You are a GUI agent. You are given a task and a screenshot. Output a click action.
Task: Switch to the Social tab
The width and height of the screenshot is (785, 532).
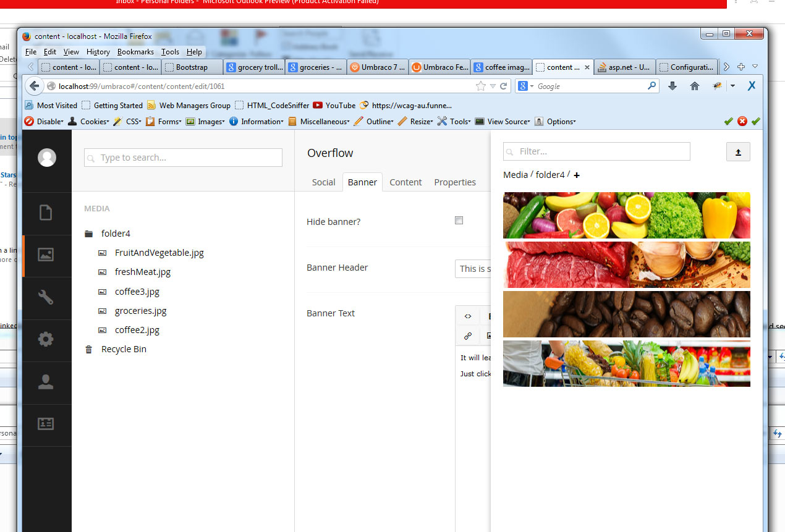324,182
